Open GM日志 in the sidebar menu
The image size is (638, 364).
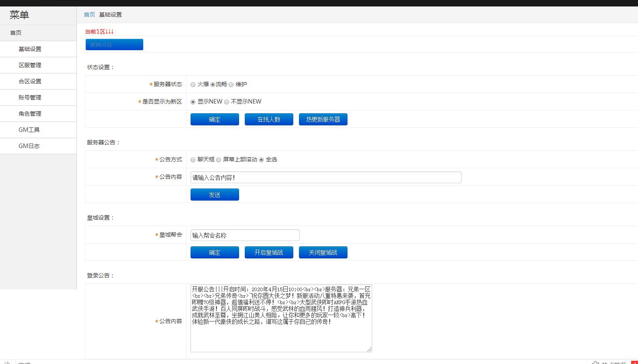pyautogui.click(x=29, y=146)
